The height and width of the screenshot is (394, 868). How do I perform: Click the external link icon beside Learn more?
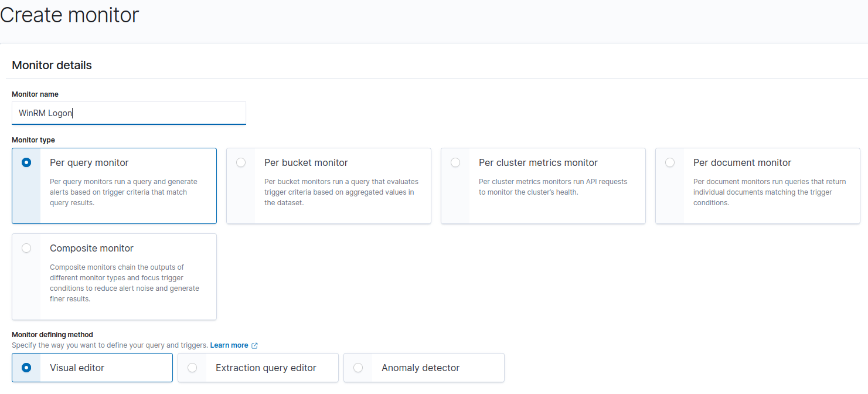(x=254, y=346)
